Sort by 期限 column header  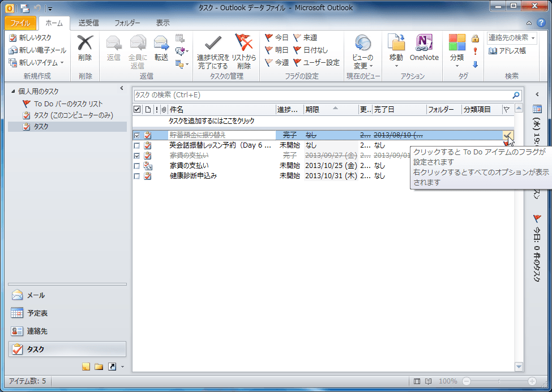[331, 109]
